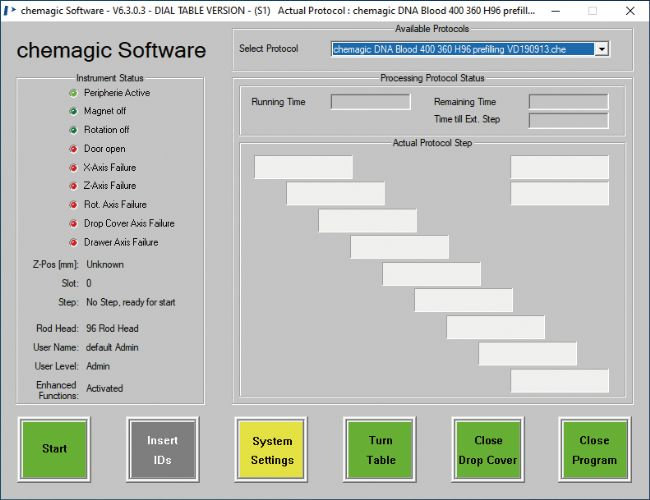Click the 'Peripherie Active' label
This screenshot has width=650, height=500.
click(117, 93)
